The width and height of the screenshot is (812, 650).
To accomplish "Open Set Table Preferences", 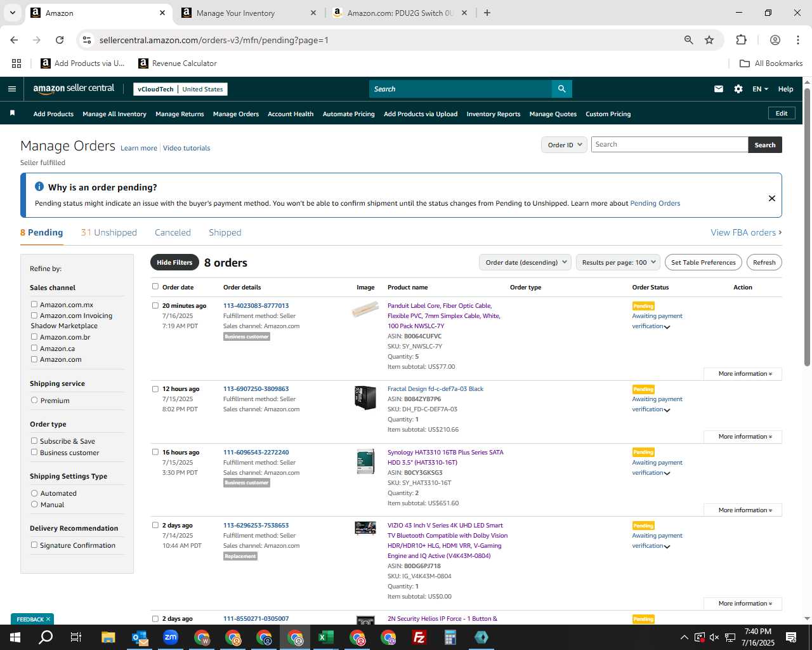I will pos(703,262).
